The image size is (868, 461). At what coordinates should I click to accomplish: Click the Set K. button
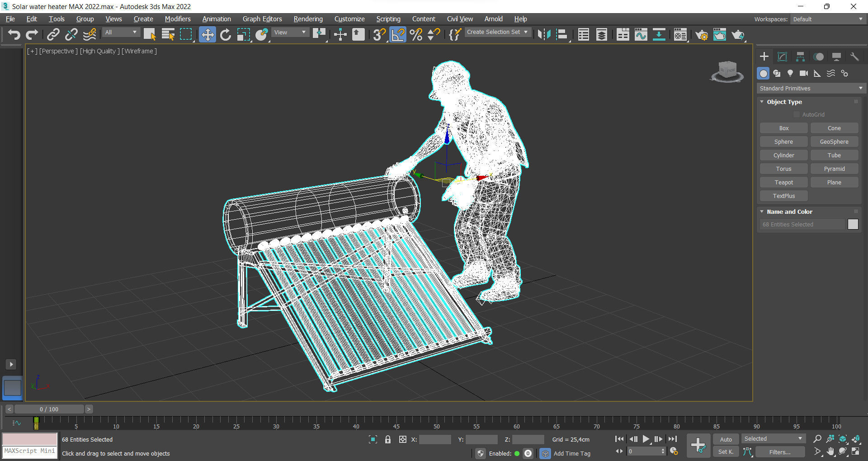726,452
